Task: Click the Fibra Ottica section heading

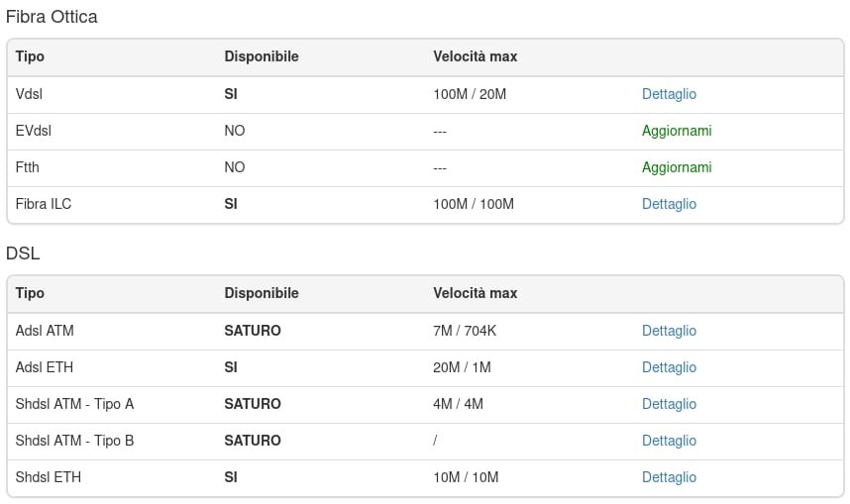Action: [x=52, y=17]
